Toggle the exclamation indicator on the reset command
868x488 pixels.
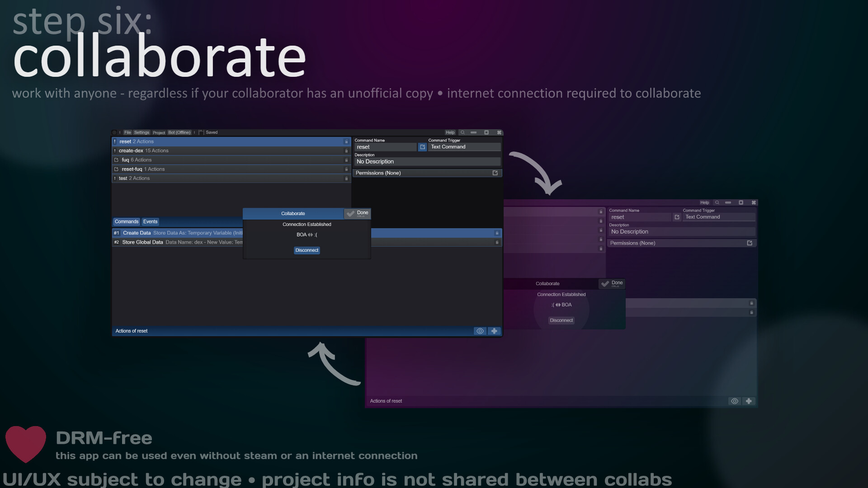115,141
